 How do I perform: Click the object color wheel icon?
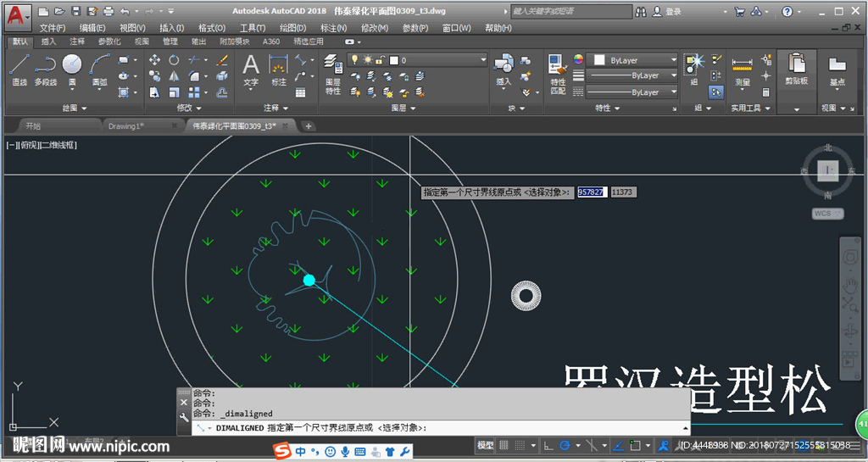578,59
